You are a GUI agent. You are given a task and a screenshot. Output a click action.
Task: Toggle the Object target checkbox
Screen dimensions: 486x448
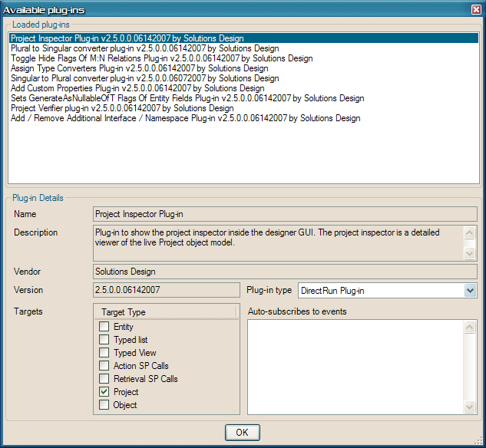[x=104, y=404]
